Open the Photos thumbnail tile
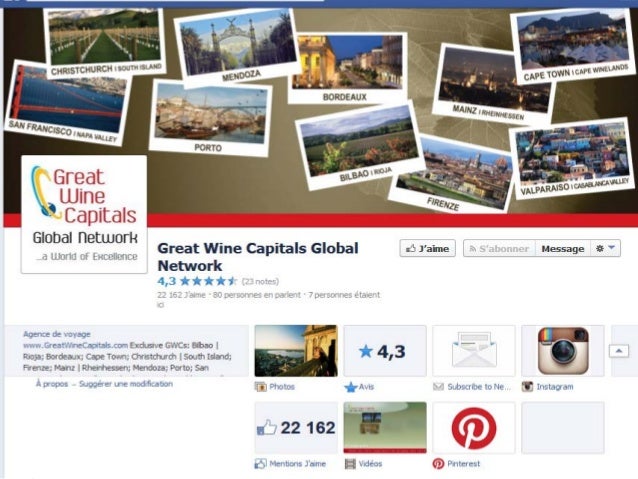 [x=296, y=351]
